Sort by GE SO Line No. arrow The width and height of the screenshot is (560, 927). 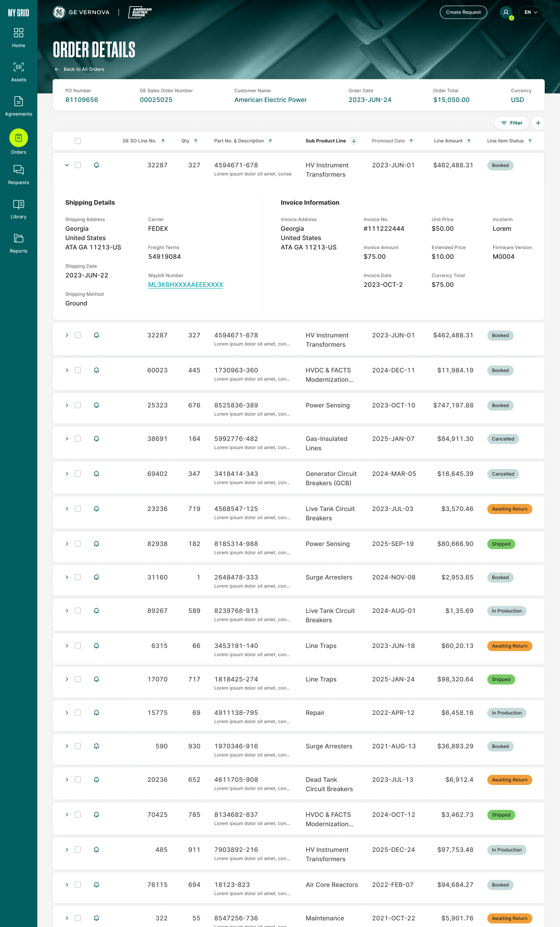(163, 141)
